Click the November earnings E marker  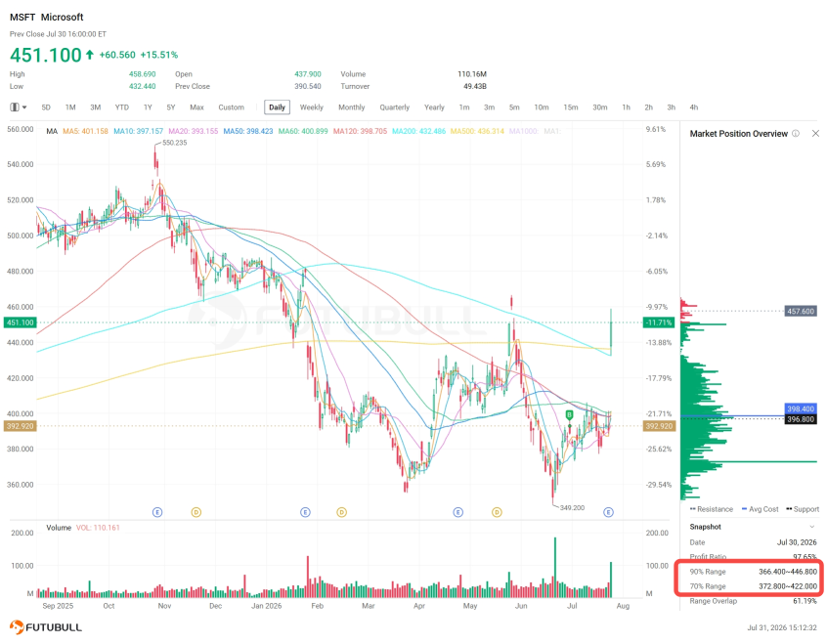157,512
